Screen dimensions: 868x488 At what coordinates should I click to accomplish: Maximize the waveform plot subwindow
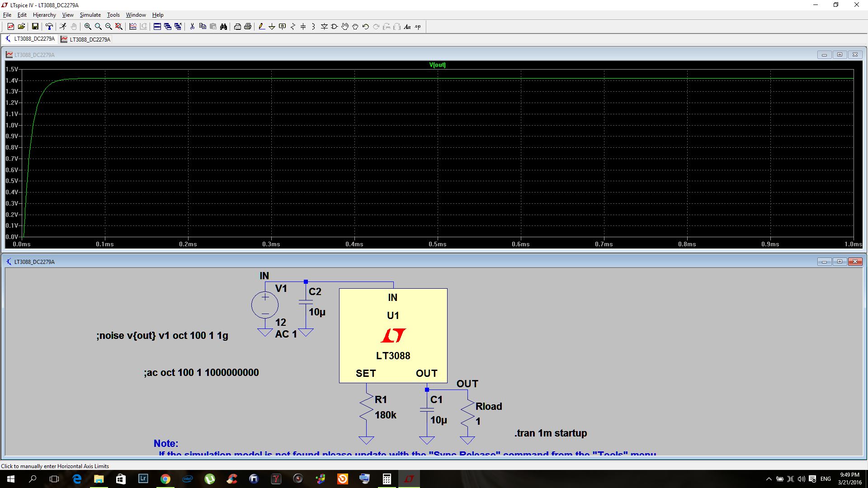pos(840,55)
